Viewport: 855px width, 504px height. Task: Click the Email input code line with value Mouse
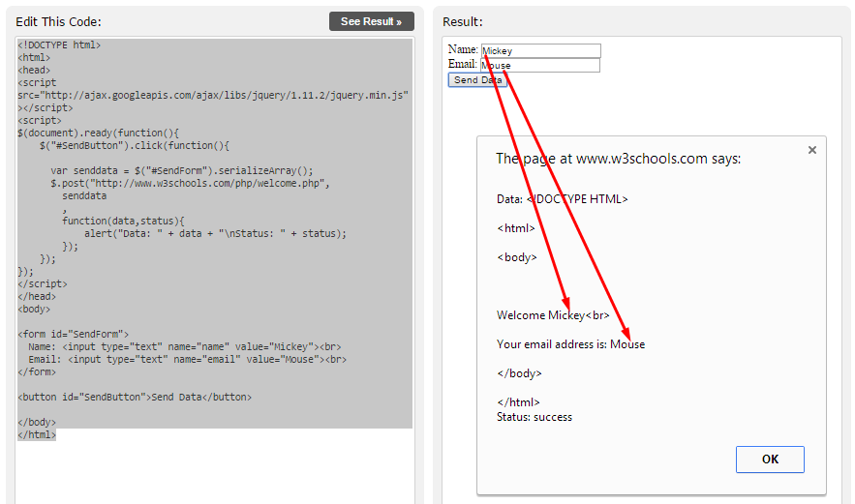tap(188, 359)
